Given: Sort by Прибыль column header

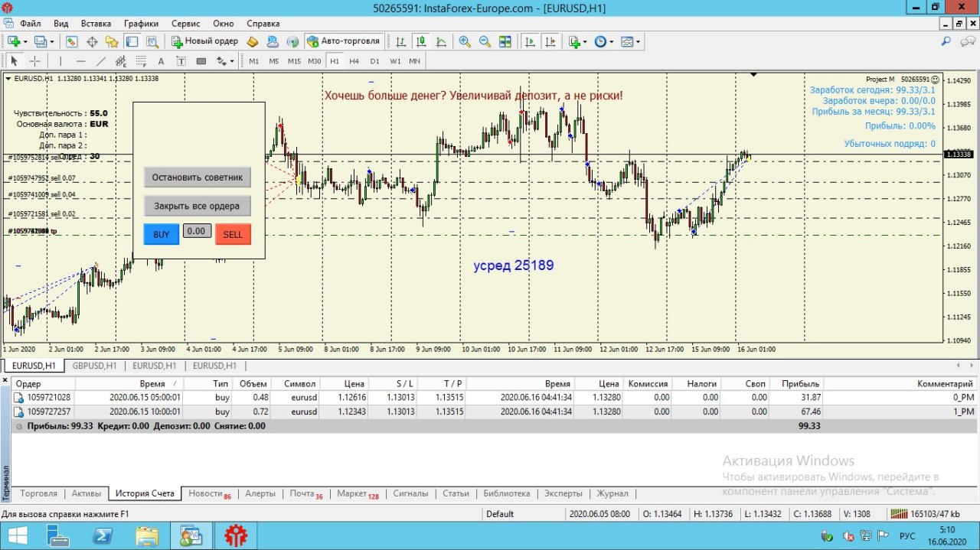Looking at the screenshot, I should (795, 383).
